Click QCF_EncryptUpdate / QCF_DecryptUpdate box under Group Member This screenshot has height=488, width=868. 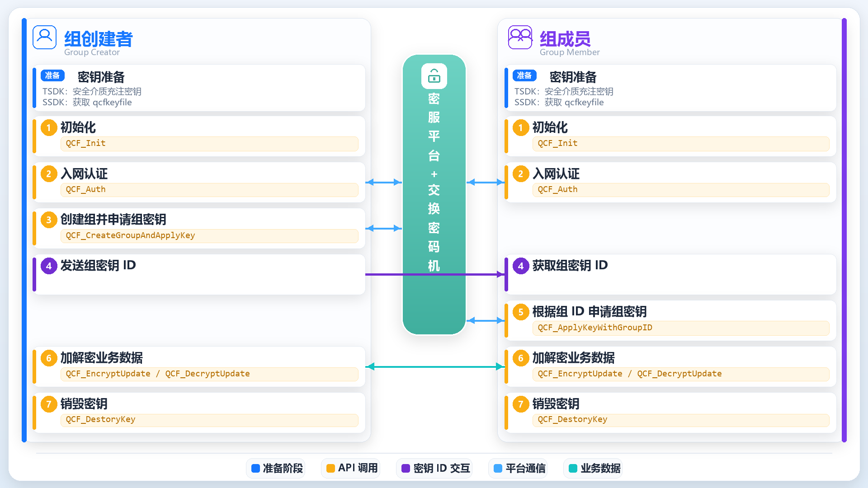tap(681, 374)
